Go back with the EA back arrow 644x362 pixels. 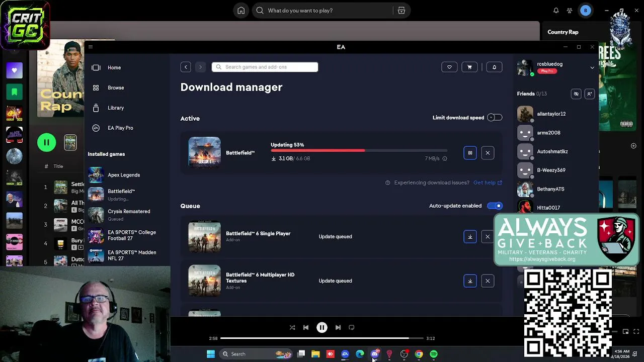[186, 67]
